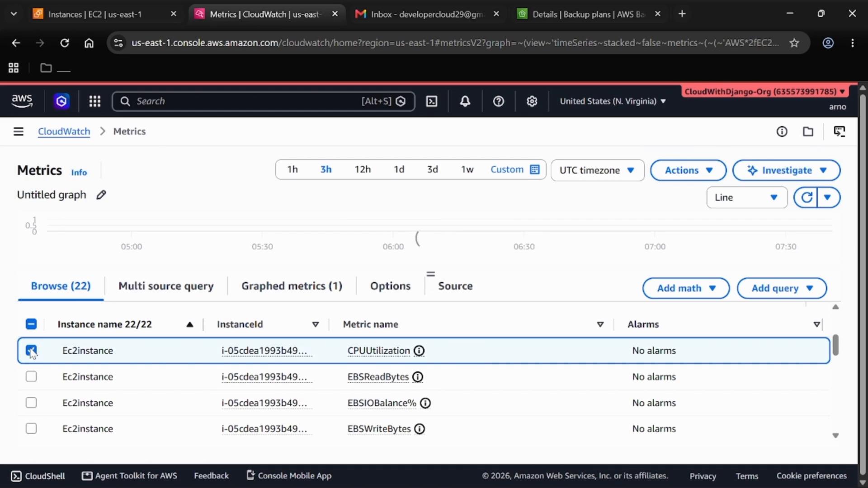Open the info panel icon near breadcrumb
This screenshot has width=868, height=488.
[x=782, y=131]
